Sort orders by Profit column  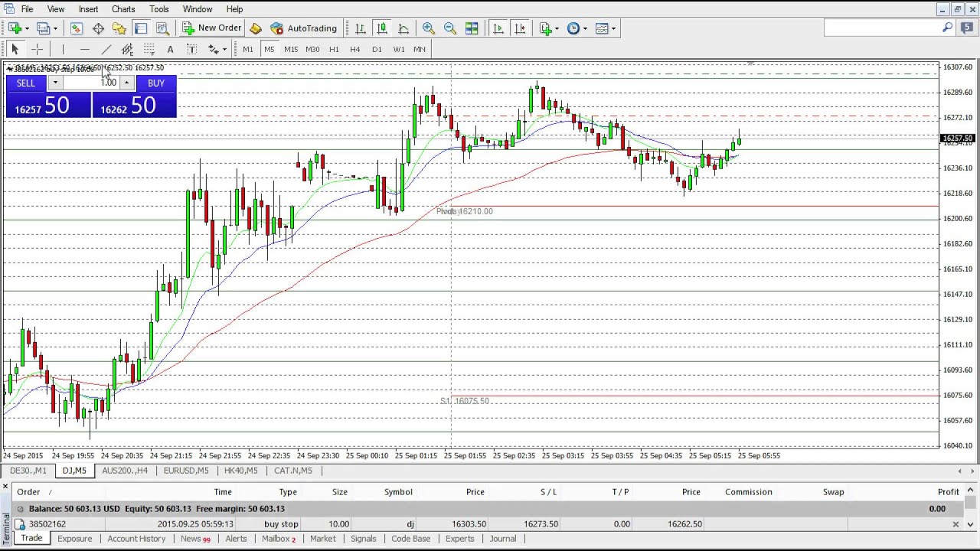click(948, 492)
